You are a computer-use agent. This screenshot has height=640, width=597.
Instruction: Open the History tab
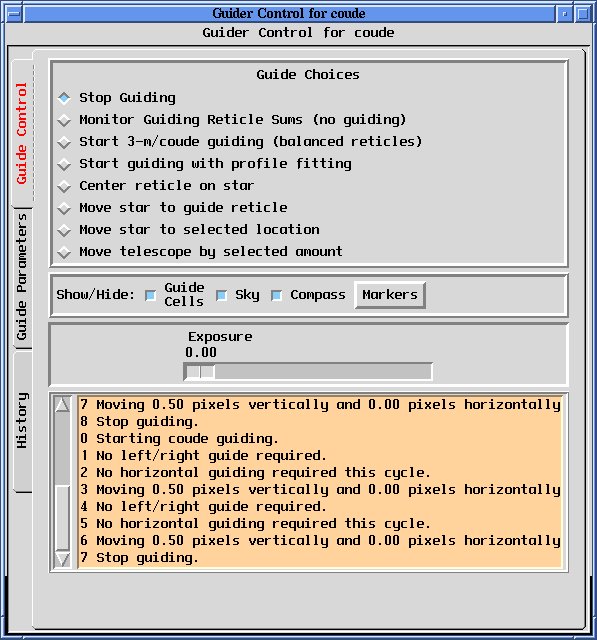click(22, 421)
